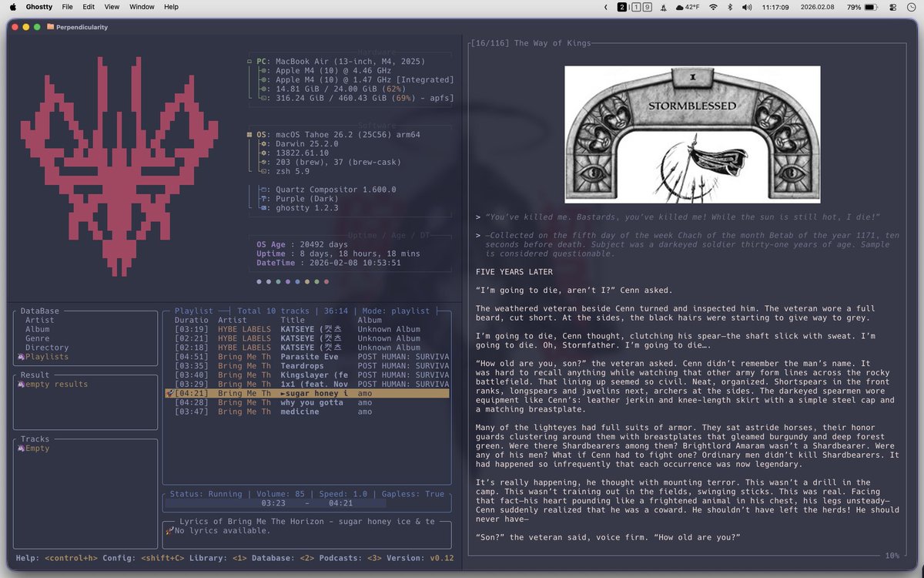Select Genre in DataBase panel
Screen dimensions: 924x578
[37, 338]
